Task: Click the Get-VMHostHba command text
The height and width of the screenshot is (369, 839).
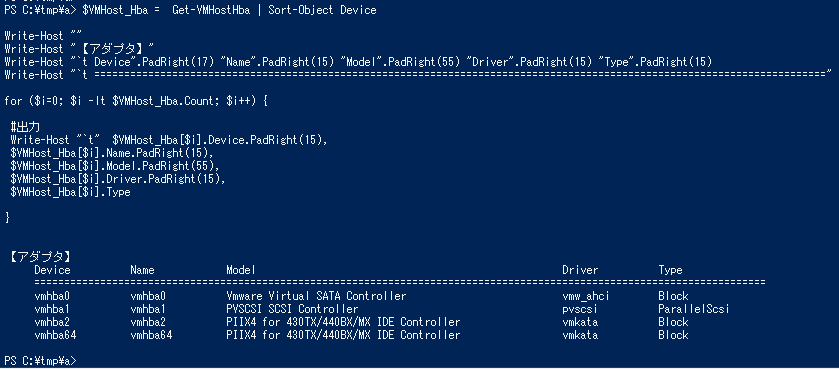Action: (211, 10)
